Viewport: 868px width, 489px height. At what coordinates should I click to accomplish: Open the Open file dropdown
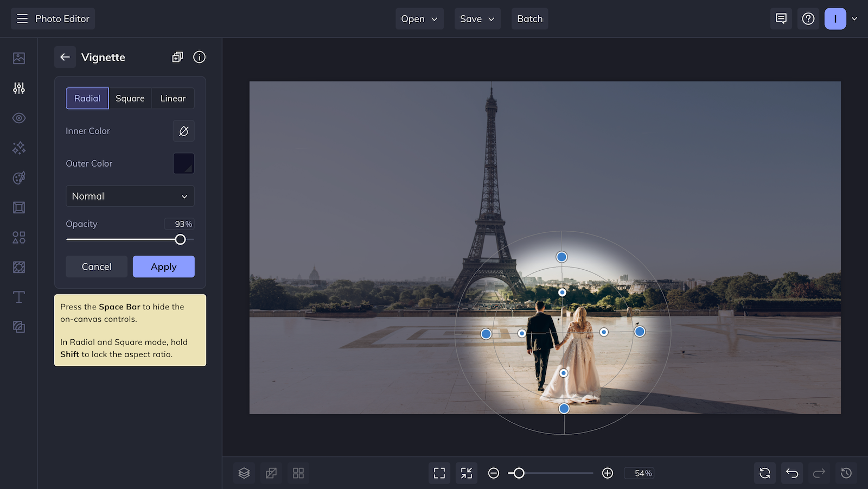coord(419,18)
